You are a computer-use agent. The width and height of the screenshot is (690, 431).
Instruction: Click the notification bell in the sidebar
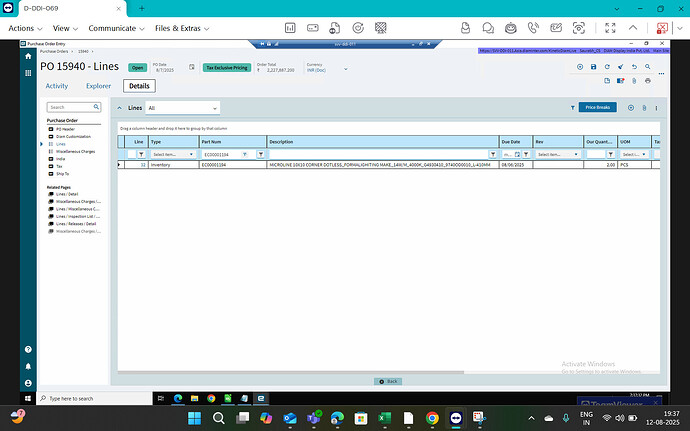click(28, 366)
